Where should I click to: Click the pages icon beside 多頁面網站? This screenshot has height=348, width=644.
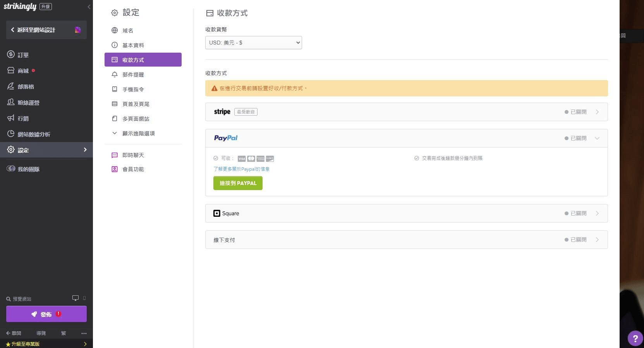115,118
